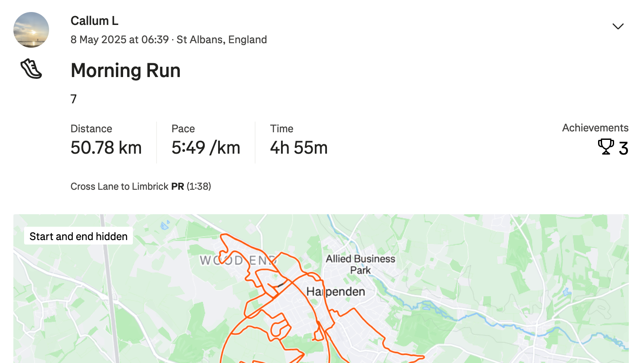Click the Wood End map label
Image resolution: width=644 pixels, height=363 pixels.
click(238, 260)
